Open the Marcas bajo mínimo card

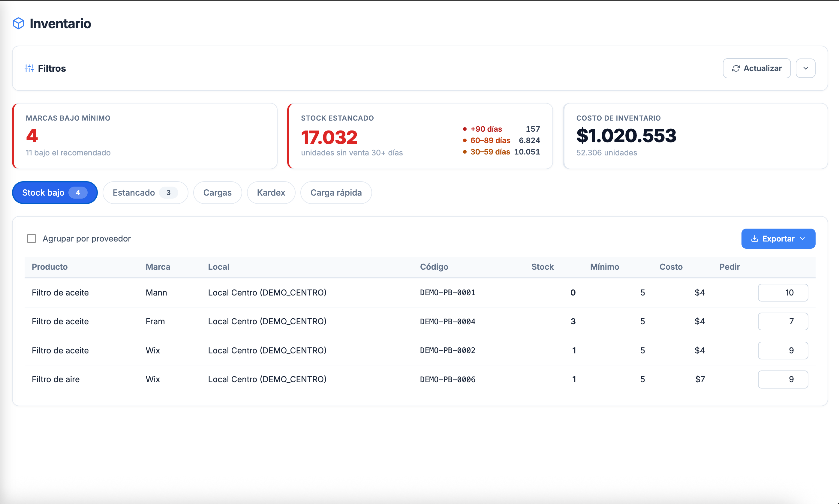click(x=145, y=136)
